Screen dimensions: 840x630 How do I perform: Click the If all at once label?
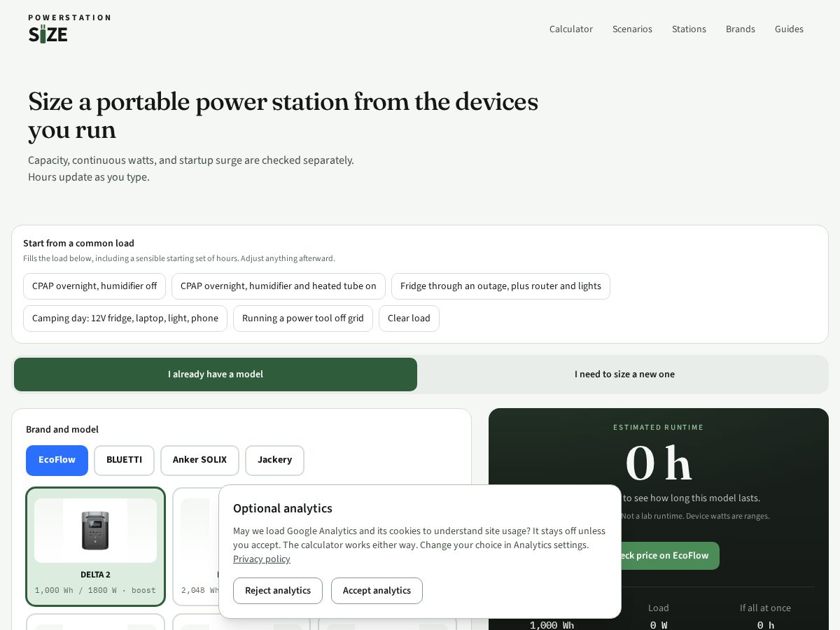click(x=765, y=608)
